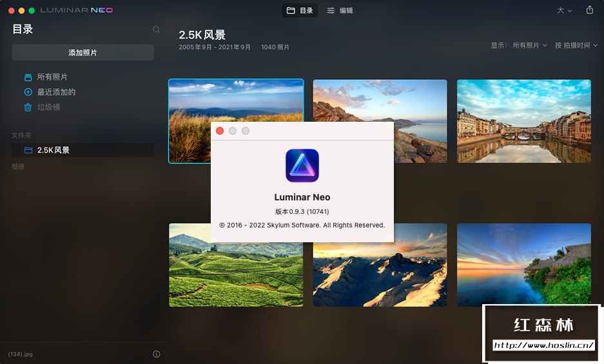The height and width of the screenshot is (364, 604).
Task: Close the Luminar Neo about dialog
Action: point(220,131)
